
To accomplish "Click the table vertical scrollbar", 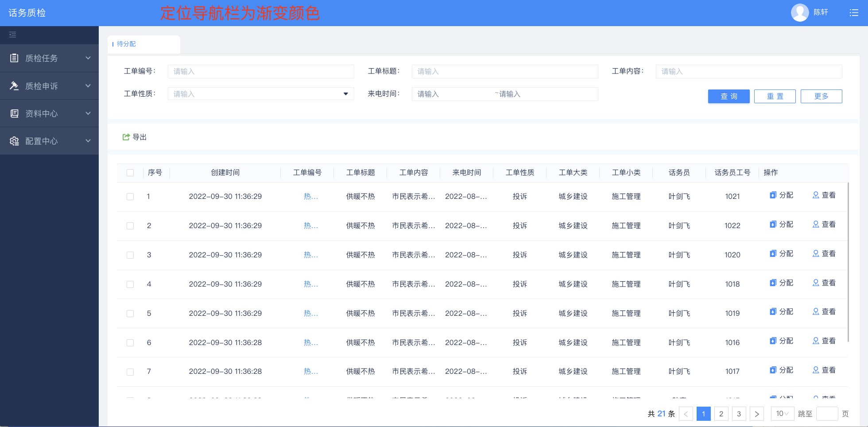I will click(x=848, y=262).
